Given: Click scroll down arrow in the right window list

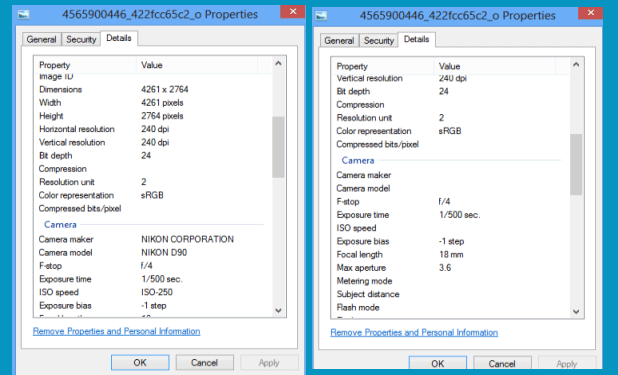Looking at the screenshot, I should coord(576,312).
